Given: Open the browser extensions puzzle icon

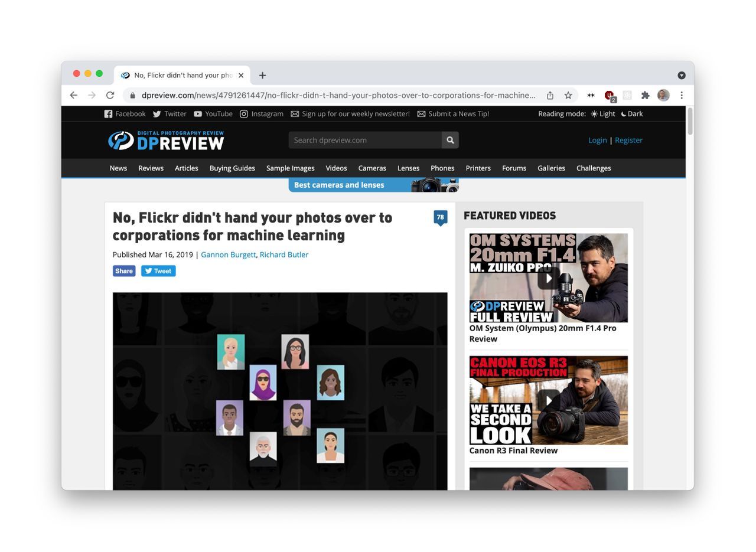Looking at the screenshot, I should click(645, 95).
